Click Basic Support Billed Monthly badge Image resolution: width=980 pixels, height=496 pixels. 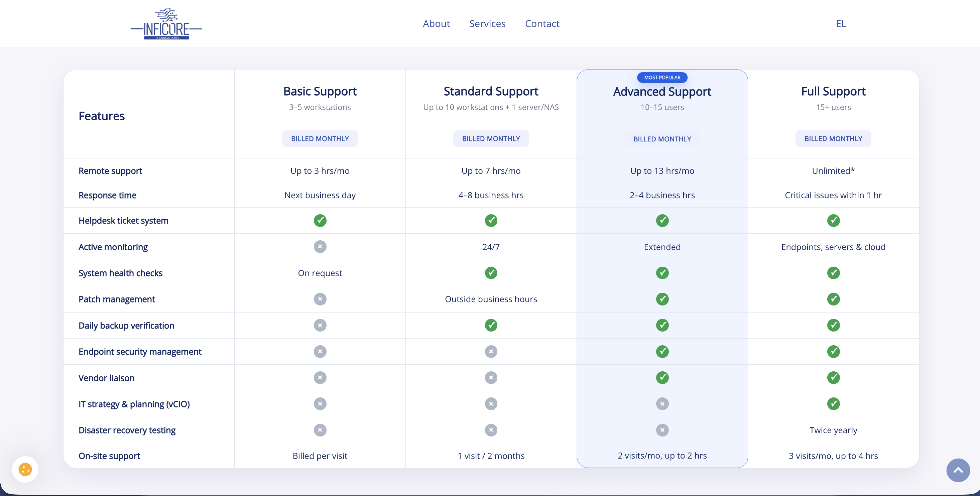320,139
